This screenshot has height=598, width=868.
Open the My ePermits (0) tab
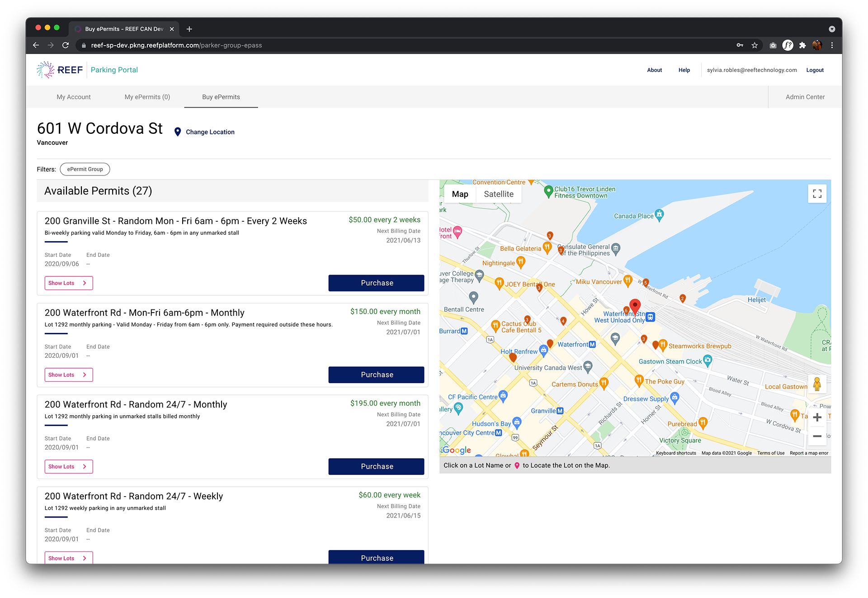point(147,97)
